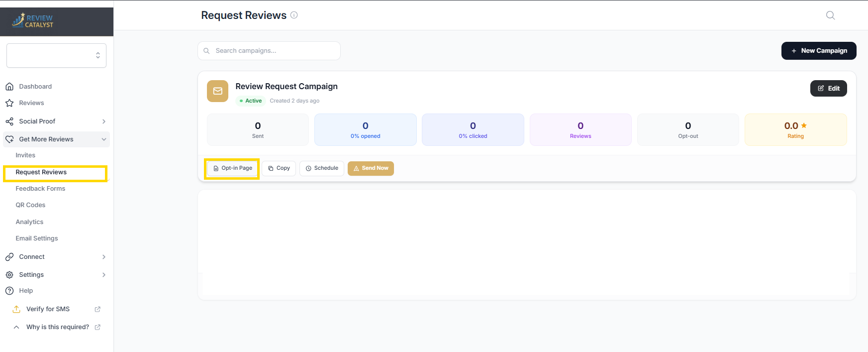Click the search magnifier icon at top right
This screenshot has width=868, height=352.
click(x=830, y=15)
